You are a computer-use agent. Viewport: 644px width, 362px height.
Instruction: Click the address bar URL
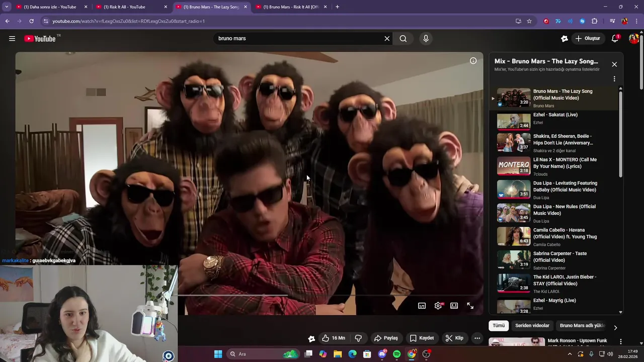click(x=128, y=21)
